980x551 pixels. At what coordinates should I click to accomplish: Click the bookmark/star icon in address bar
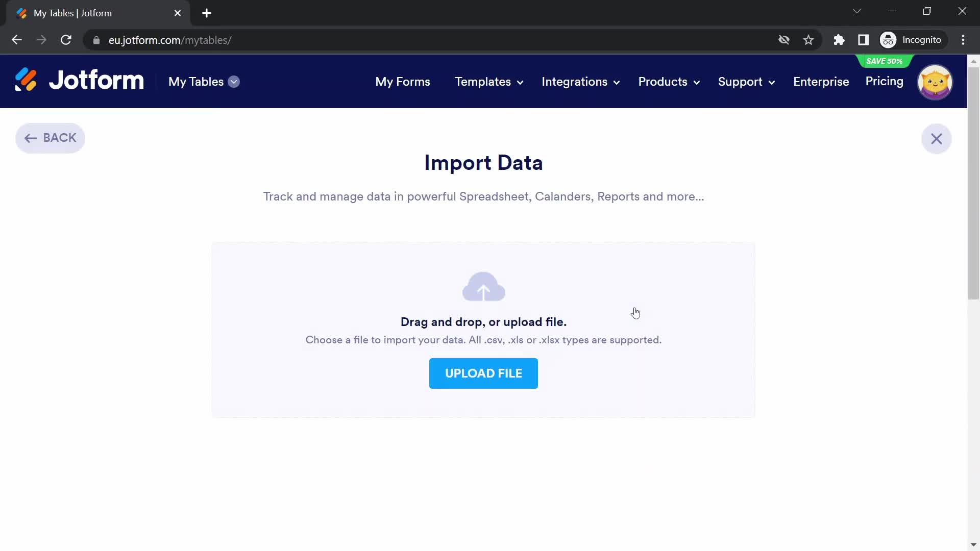point(809,40)
